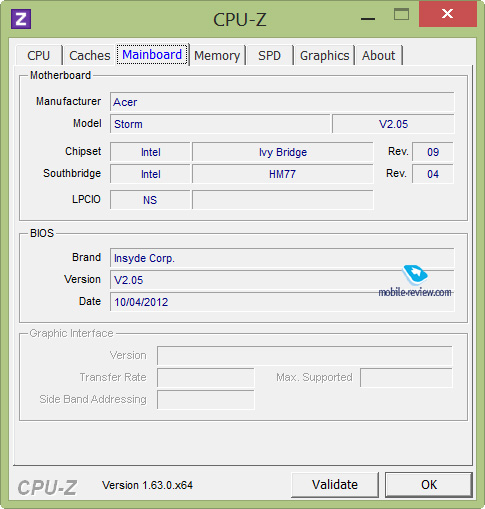Screen dimensions: 485x509
Task: Click the 'Version 1.63.0.x64' text
Action: coord(147,485)
